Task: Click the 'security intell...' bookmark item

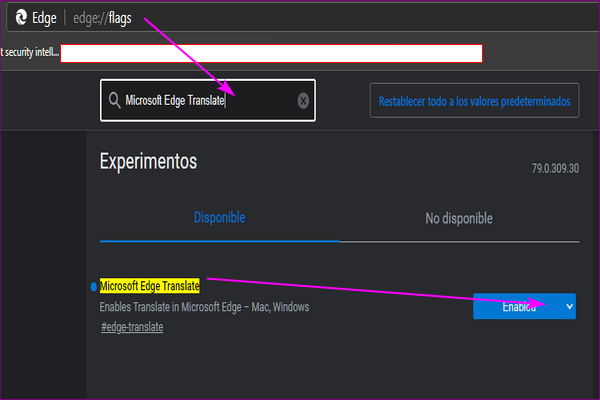Action: tap(29, 52)
